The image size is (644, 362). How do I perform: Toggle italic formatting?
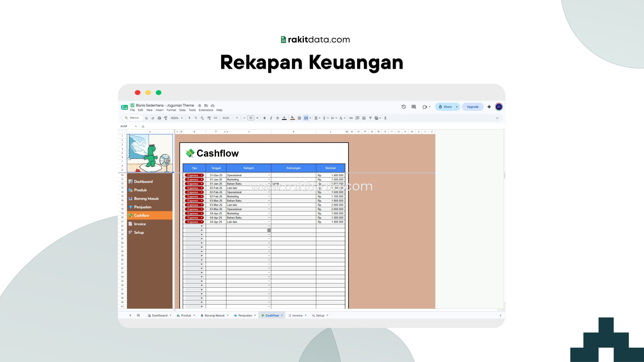click(x=271, y=118)
